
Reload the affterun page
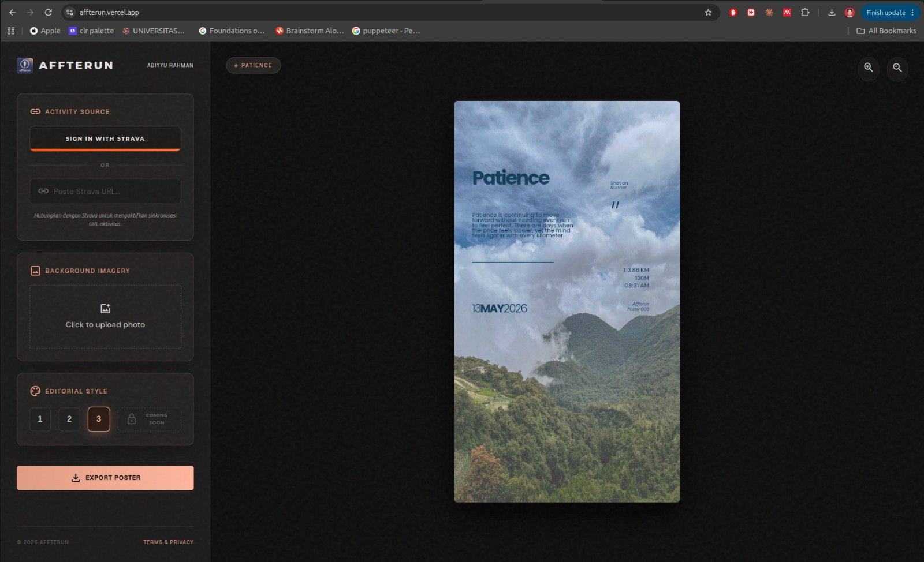coord(49,12)
